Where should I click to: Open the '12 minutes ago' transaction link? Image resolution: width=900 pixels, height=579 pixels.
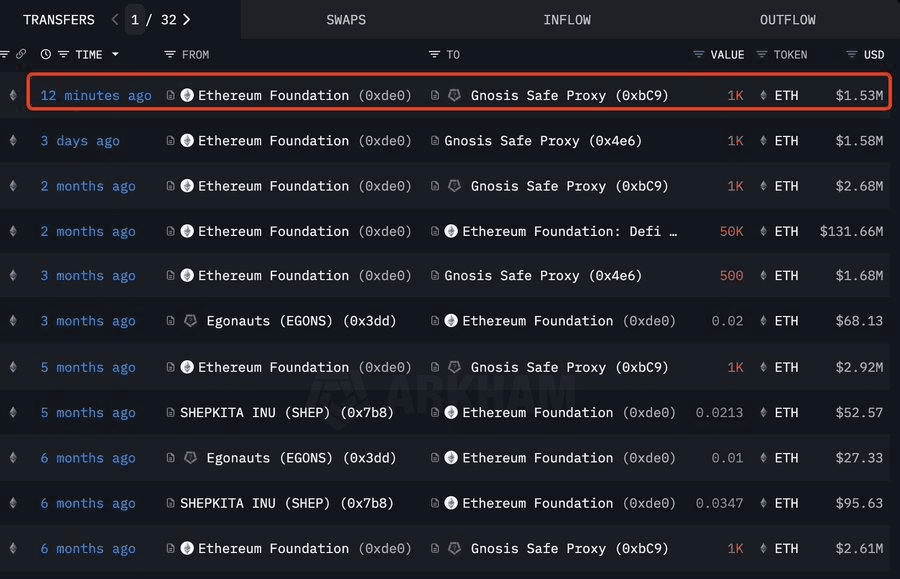[x=96, y=96]
